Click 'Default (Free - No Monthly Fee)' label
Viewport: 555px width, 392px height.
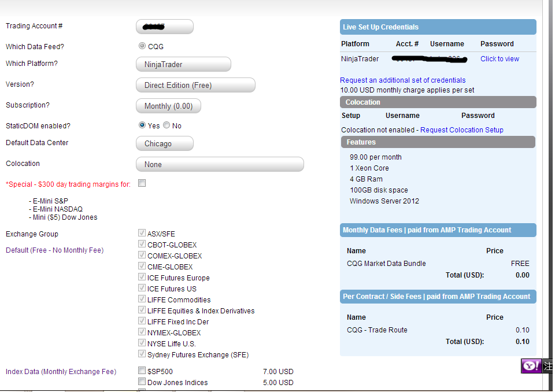[54, 250]
